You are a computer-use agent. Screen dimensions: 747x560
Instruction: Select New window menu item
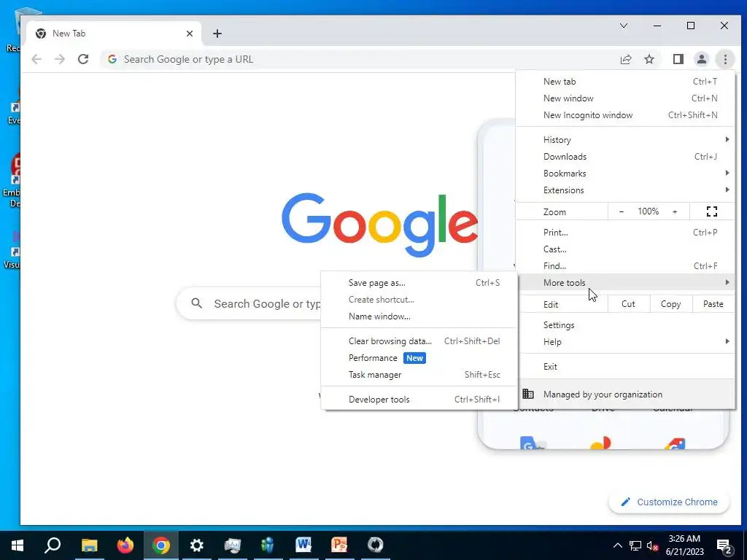pyautogui.click(x=625, y=98)
